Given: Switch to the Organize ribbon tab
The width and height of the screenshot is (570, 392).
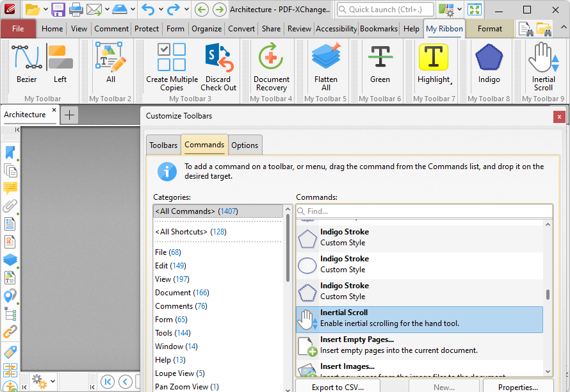Looking at the screenshot, I should coord(206,29).
